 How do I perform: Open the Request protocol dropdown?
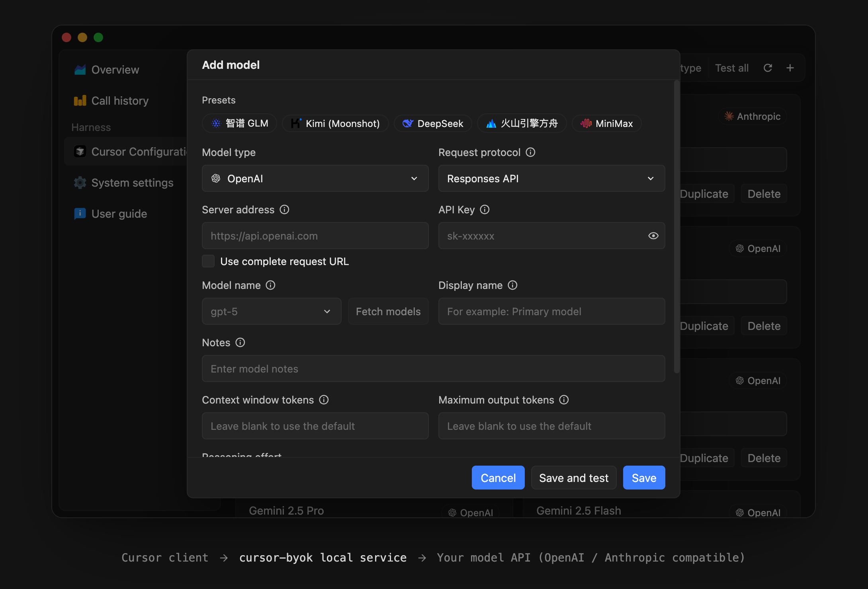[x=552, y=178]
